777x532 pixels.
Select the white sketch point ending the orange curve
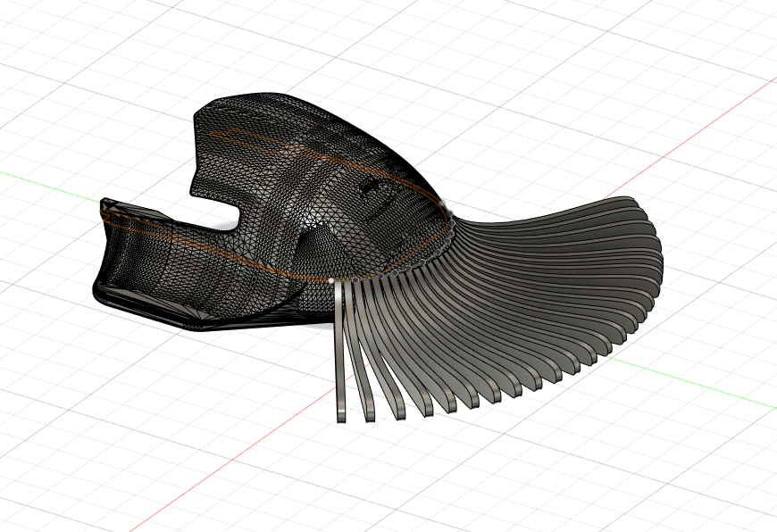(331, 281)
